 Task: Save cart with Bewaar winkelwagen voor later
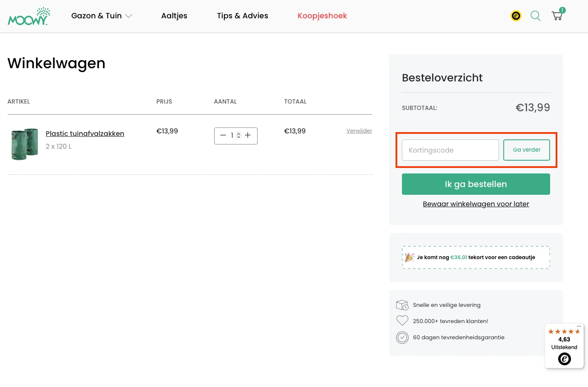[476, 204]
